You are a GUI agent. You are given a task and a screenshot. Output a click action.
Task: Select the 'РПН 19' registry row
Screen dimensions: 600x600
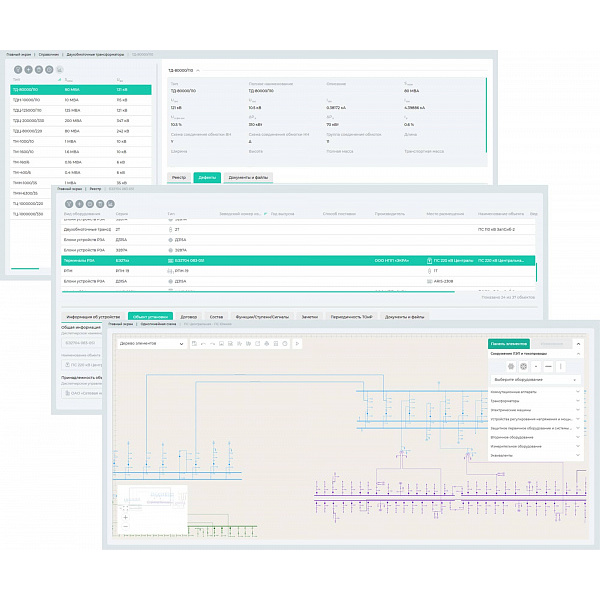tap(298, 271)
